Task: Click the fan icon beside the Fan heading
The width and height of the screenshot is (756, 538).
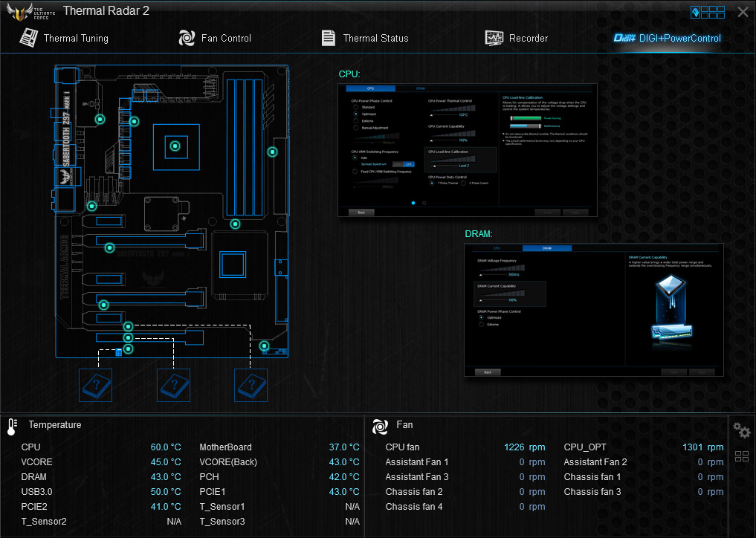Action: (x=380, y=426)
